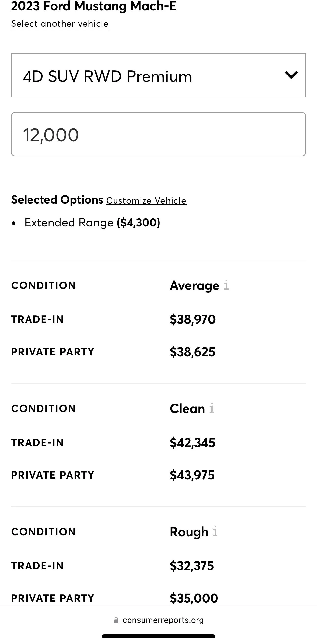This screenshot has width=317, height=644.
Task: Select the Average private party value $38,625
Action: [x=192, y=352]
